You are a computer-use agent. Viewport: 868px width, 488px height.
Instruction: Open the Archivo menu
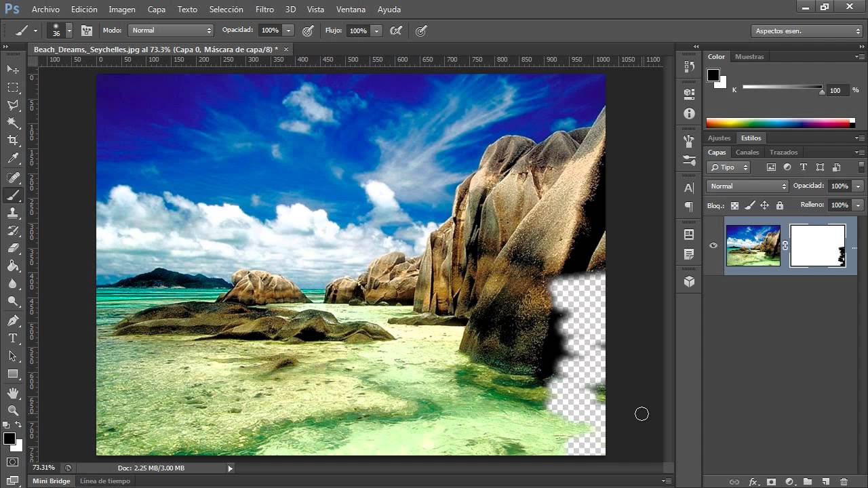pyautogui.click(x=45, y=9)
